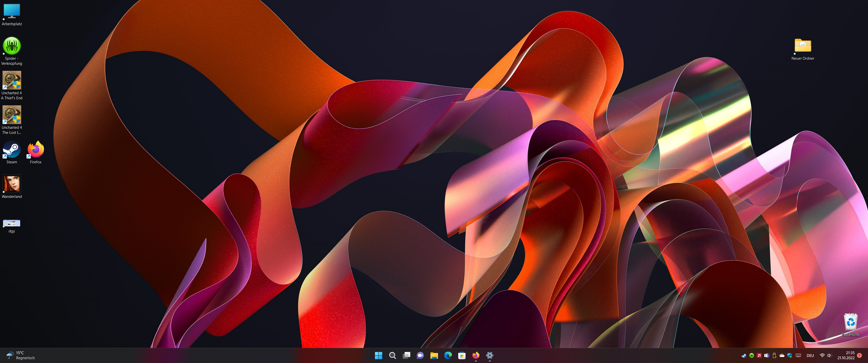Open Microsoft Store from the taskbar
868x363 pixels.
462,355
